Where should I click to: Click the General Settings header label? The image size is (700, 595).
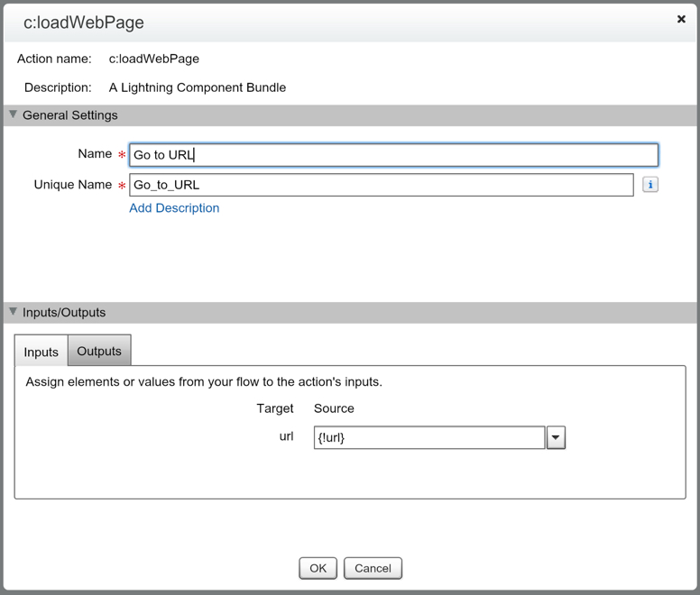(x=70, y=115)
